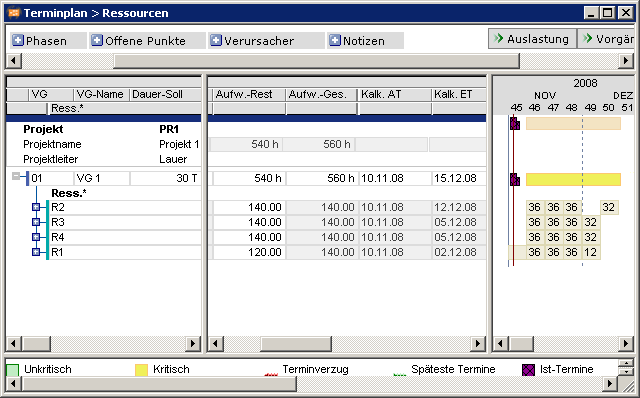This screenshot has width=640, height=398.
Task: Click the Ress.* header field
Action: click(x=124, y=108)
